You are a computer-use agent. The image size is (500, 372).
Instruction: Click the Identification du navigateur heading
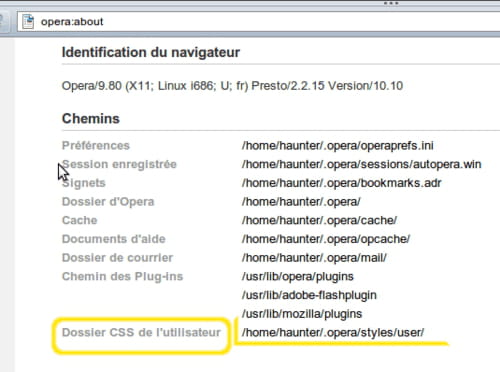tap(151, 53)
